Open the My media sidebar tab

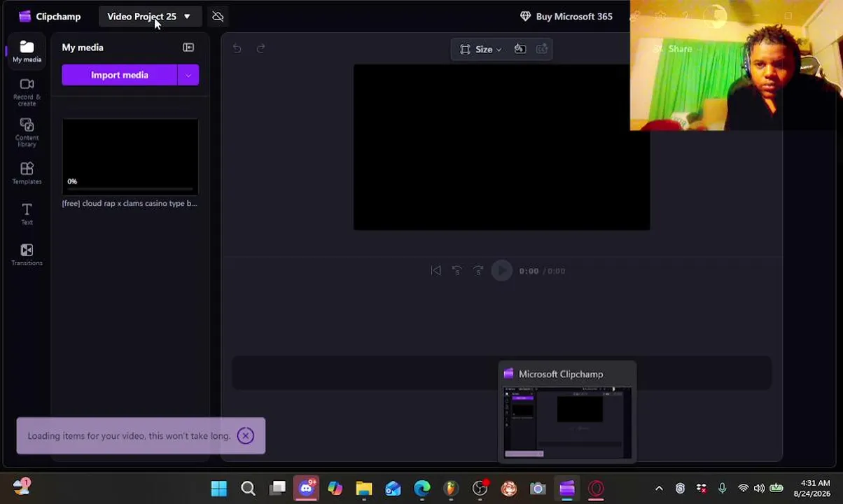pos(27,52)
